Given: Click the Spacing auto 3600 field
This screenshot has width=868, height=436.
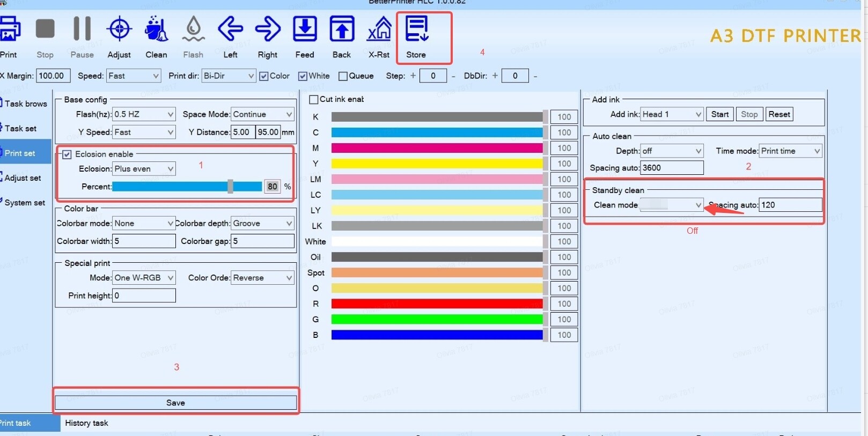Looking at the screenshot, I should coord(672,168).
